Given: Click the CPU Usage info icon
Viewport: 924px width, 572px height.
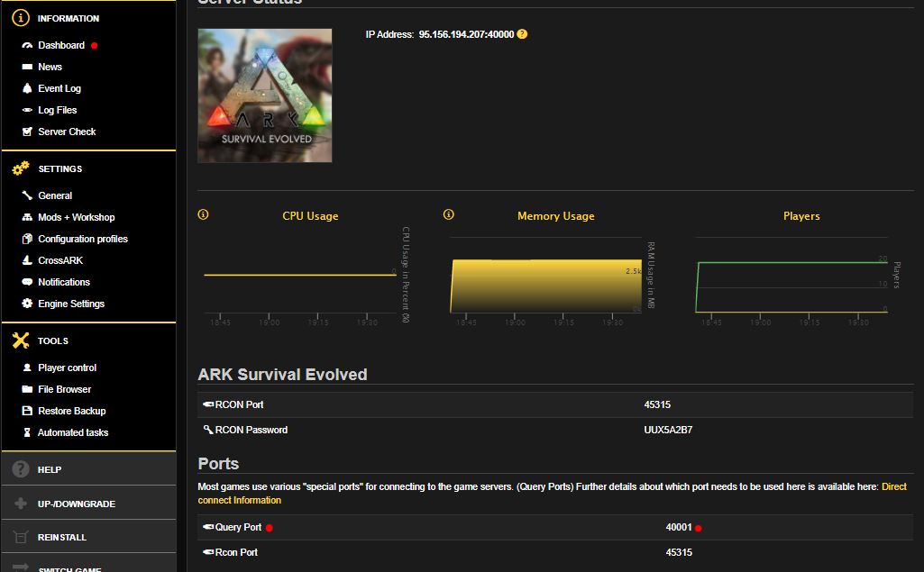Looking at the screenshot, I should (204, 213).
